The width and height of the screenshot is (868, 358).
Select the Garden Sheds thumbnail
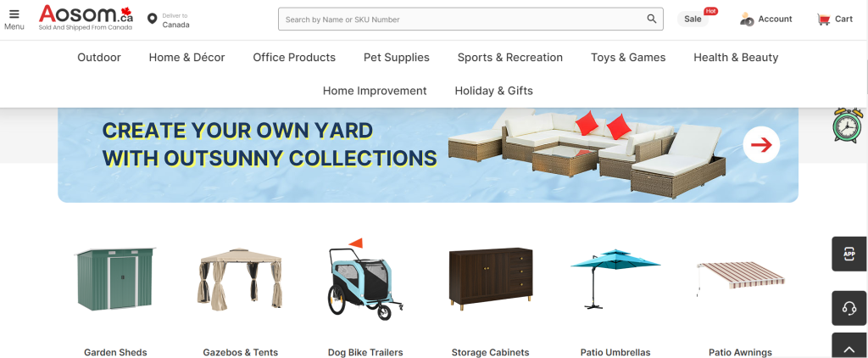(x=115, y=279)
